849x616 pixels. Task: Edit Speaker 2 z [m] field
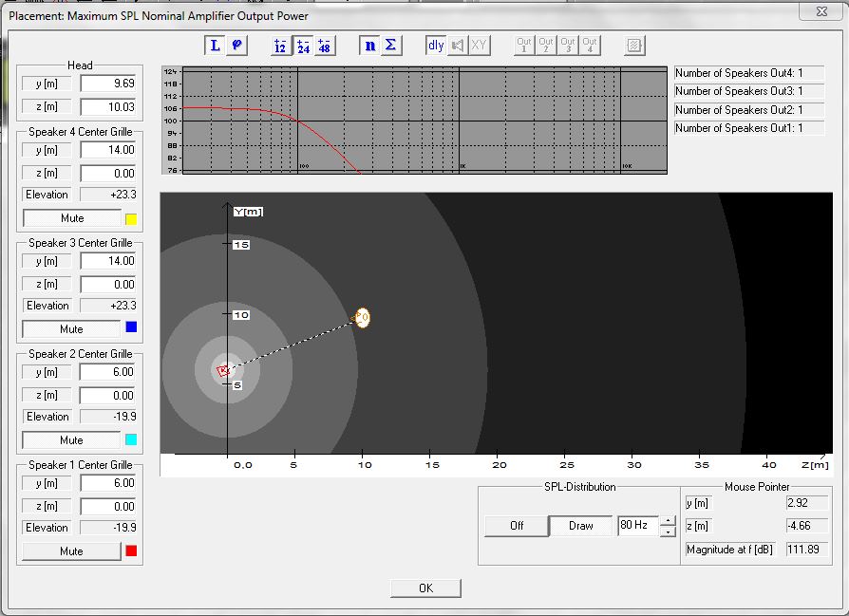coord(107,395)
